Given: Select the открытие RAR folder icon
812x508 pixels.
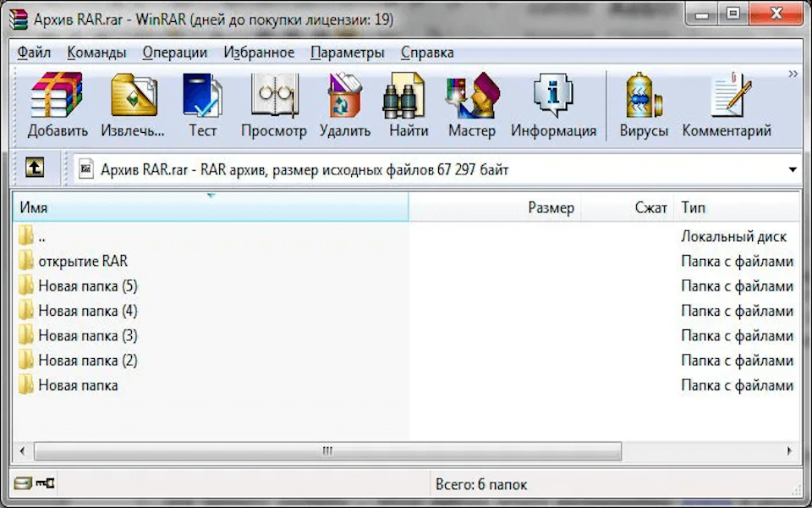Looking at the screenshot, I should click(26, 261).
